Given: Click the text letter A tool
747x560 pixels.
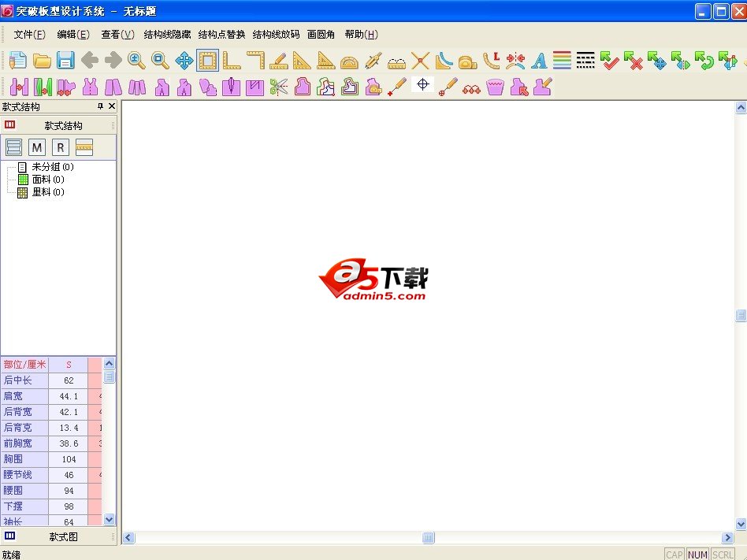Looking at the screenshot, I should pos(539,61).
